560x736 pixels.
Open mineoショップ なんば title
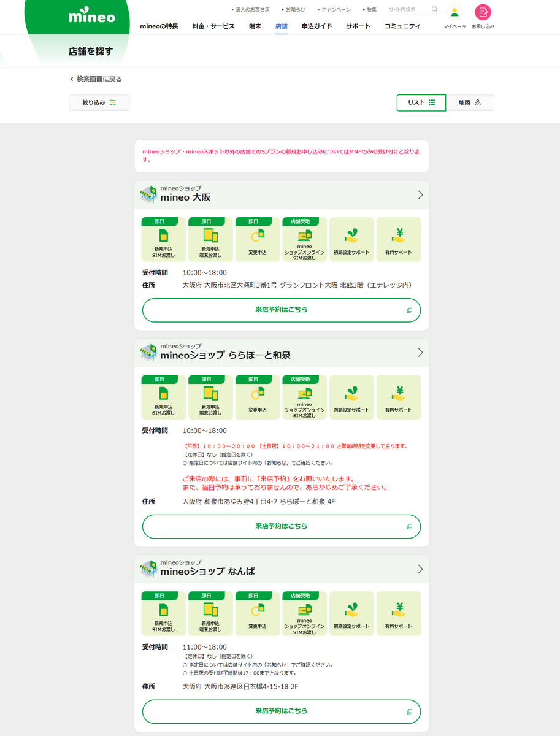[x=207, y=572]
